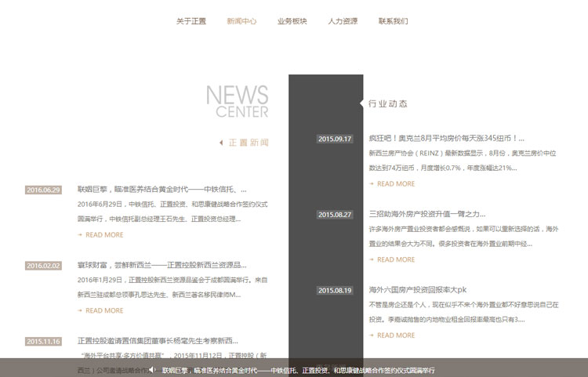The height and width of the screenshot is (377, 588).
Task: Select the 正置新闻 tab heading
Action: tap(249, 143)
